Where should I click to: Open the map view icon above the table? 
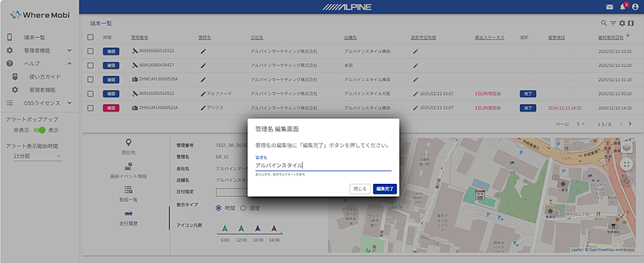click(631, 23)
